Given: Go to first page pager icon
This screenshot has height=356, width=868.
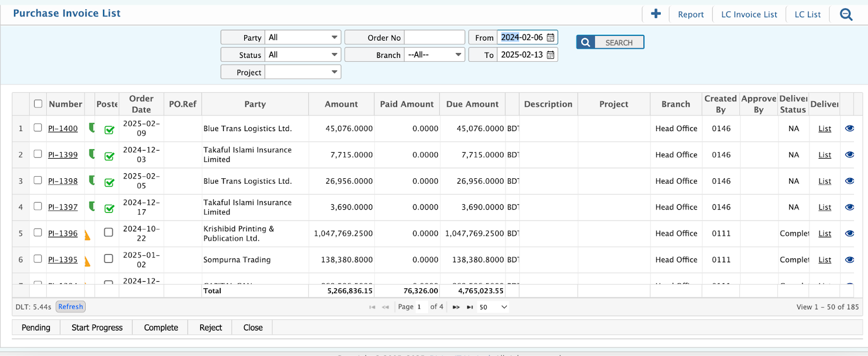Looking at the screenshot, I should (372, 307).
